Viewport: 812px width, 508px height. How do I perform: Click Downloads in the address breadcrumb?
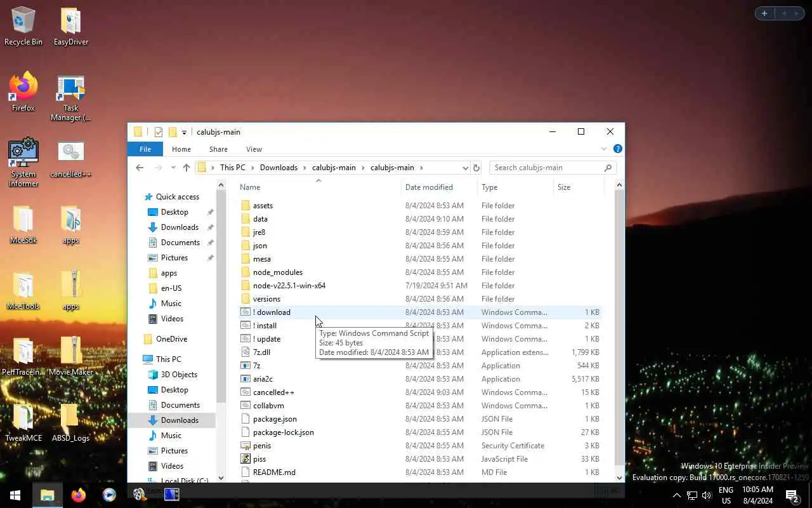tap(278, 168)
